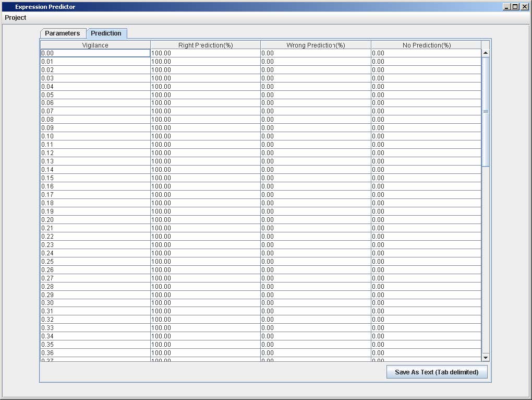Viewport: 532px width, 400px height.
Task: Click the Wrong Prediction(%) column header
Action: click(316, 45)
